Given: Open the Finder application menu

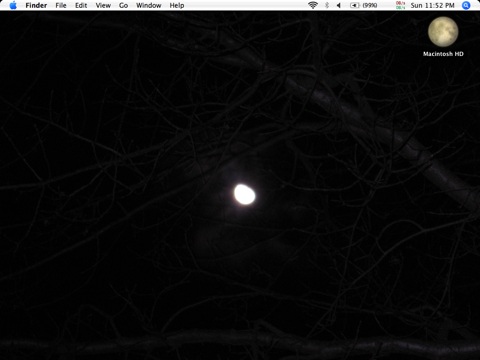Looking at the screenshot, I should point(36,5).
